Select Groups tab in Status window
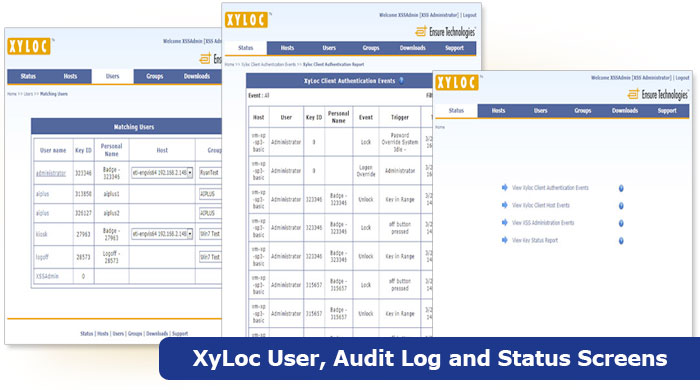The image size is (700, 390). coord(583,111)
